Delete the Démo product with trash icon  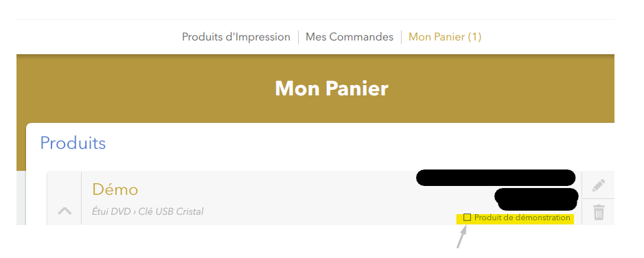(599, 213)
